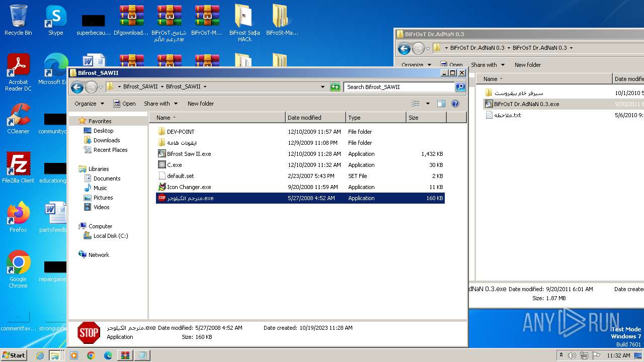Launch CCleaner desktop shortcut

(x=18, y=119)
